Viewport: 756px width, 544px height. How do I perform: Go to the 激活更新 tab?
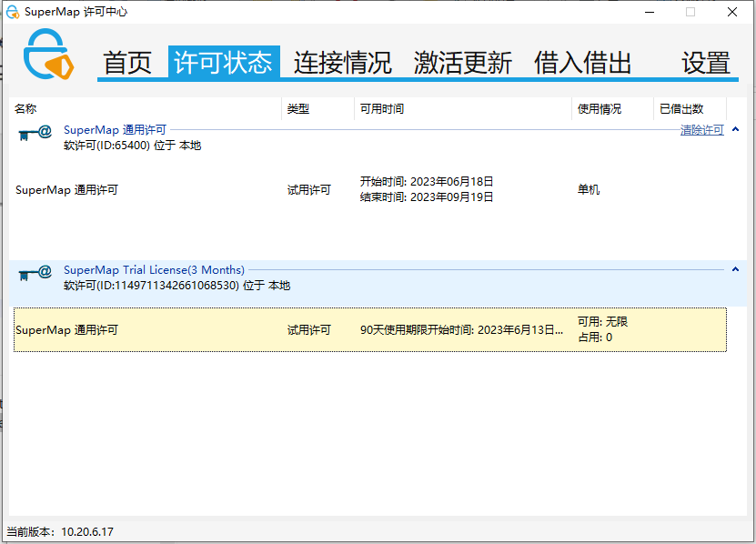(x=463, y=63)
